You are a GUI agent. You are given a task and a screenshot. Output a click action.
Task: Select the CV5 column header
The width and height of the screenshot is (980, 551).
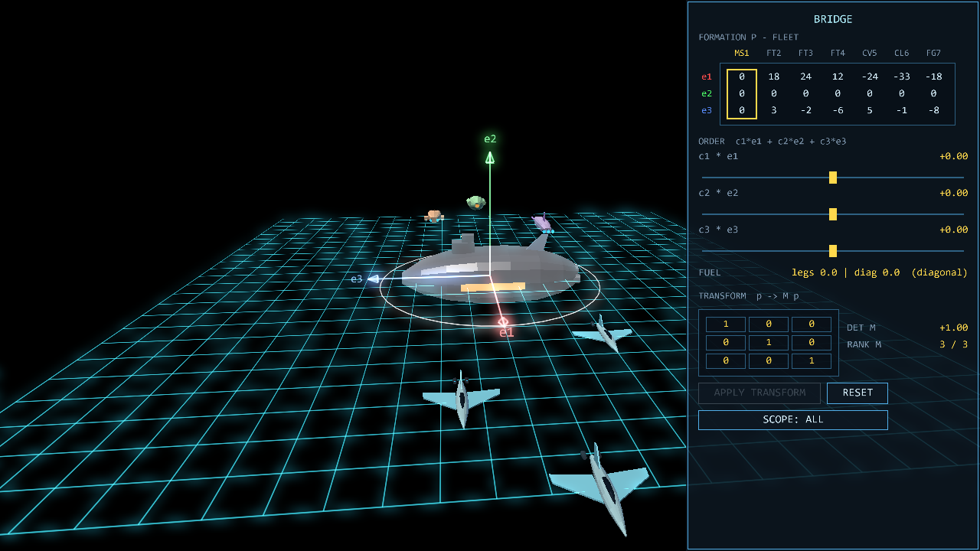tap(870, 53)
